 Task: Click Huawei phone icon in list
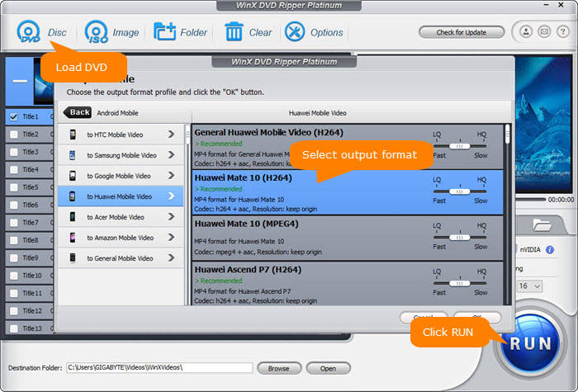pos(73,196)
